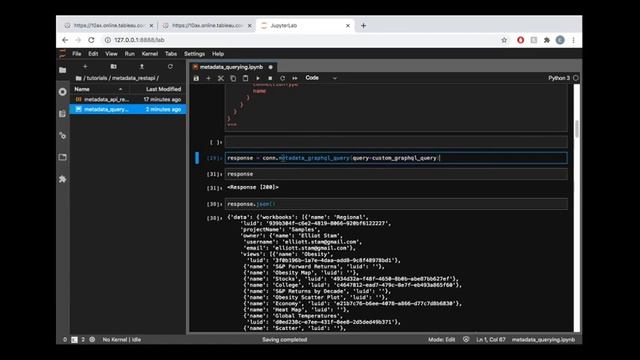Click the '<Response [200]>' output text

click(x=253, y=187)
